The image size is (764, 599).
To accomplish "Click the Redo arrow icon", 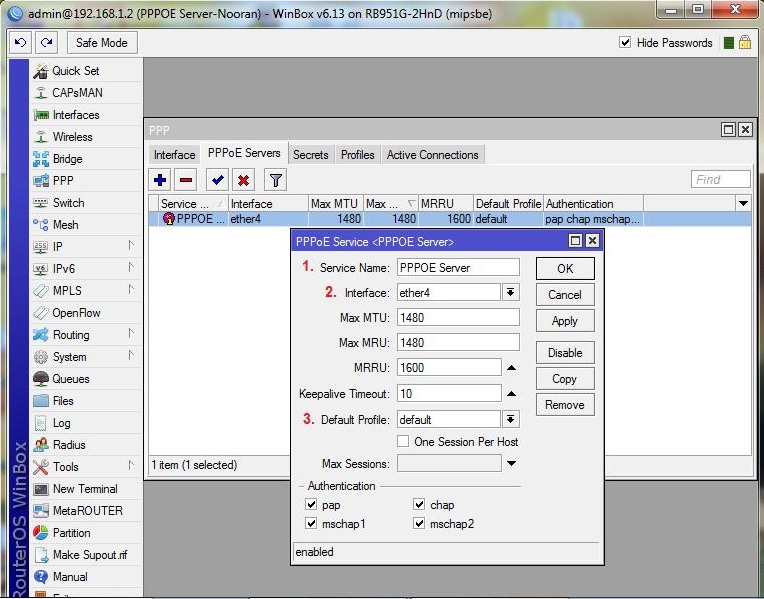I will pyautogui.click(x=47, y=42).
